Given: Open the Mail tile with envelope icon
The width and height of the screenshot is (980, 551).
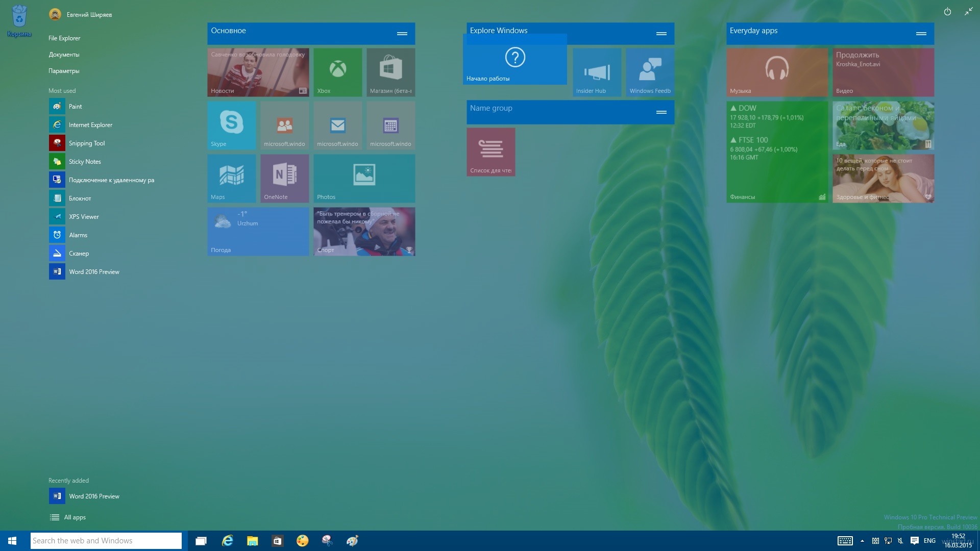Looking at the screenshot, I should tap(337, 126).
